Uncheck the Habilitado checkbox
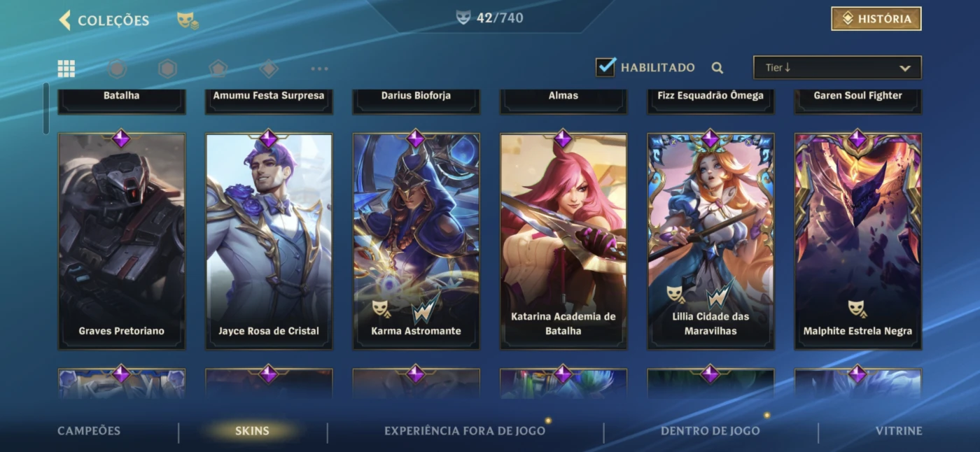 point(605,67)
